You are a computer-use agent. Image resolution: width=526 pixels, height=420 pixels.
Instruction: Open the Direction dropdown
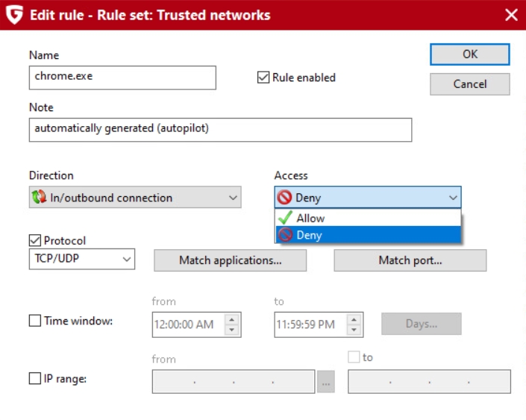click(x=135, y=197)
